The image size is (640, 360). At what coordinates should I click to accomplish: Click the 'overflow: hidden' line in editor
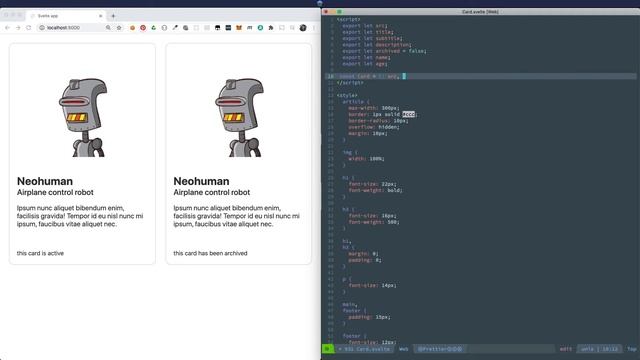tap(374, 127)
